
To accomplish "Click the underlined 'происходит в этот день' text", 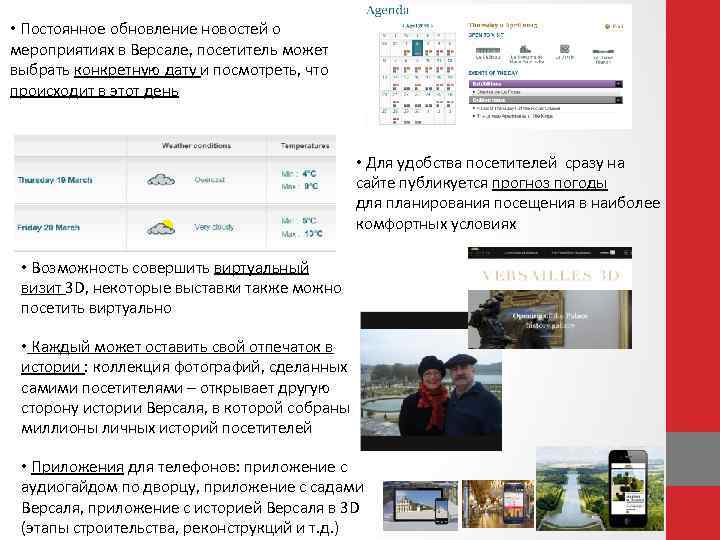I will (x=95, y=91).
